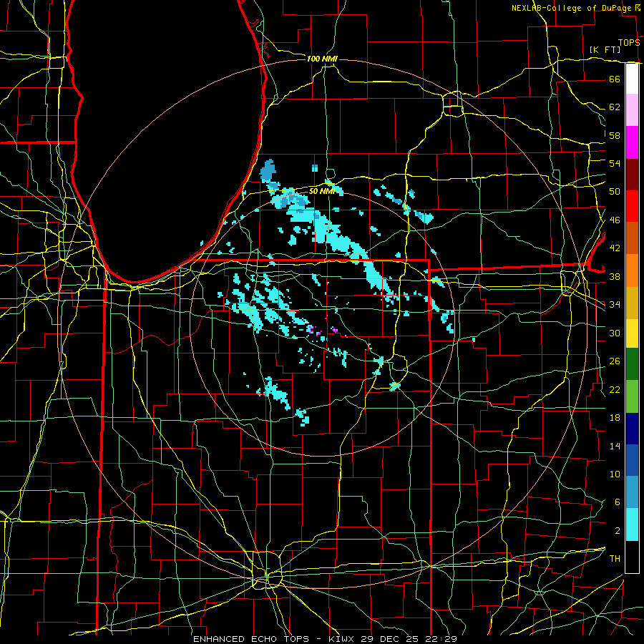The image size is (644, 644).
Task: Click the 22:29 time stamp
Action: 439,639
